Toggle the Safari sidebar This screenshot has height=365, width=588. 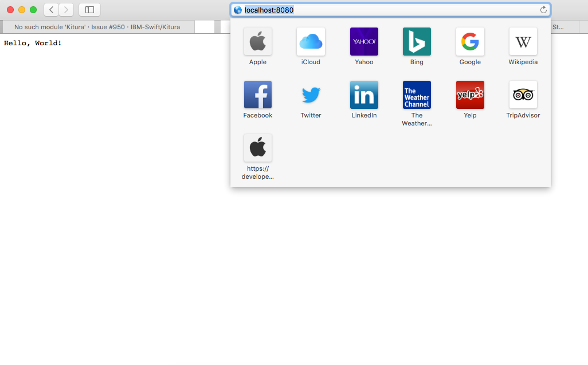[x=89, y=9]
